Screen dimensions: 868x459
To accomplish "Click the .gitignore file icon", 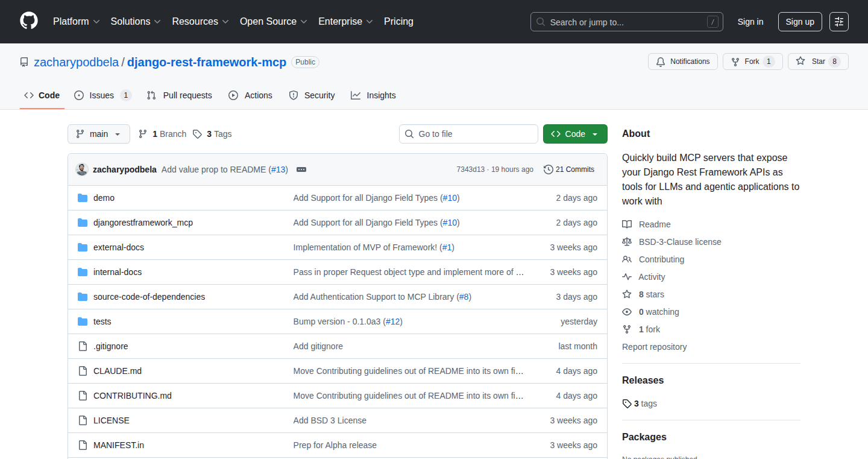I will pyautogui.click(x=83, y=346).
